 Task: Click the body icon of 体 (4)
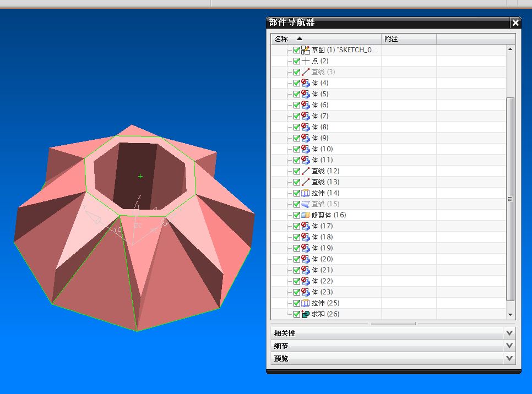pos(305,83)
